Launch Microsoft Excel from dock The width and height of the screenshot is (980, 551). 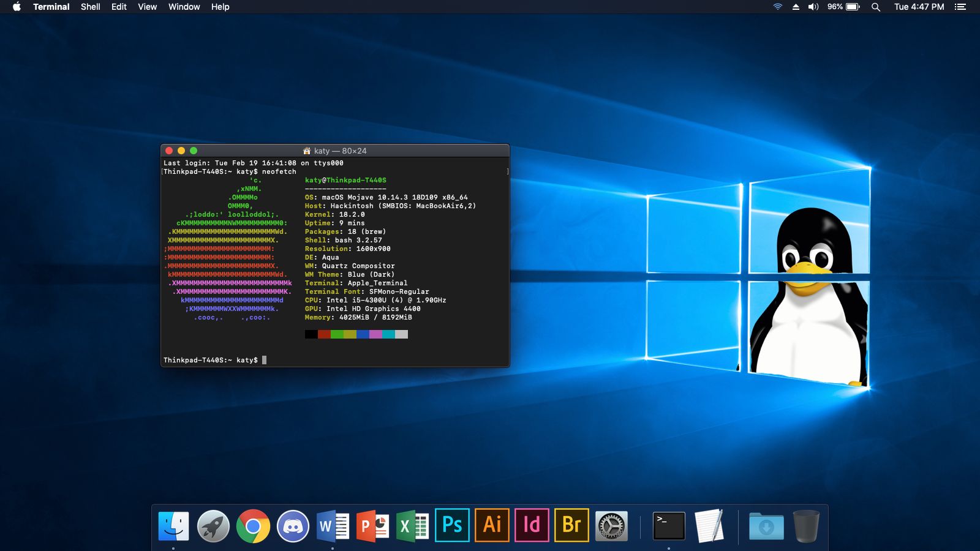pos(412,525)
